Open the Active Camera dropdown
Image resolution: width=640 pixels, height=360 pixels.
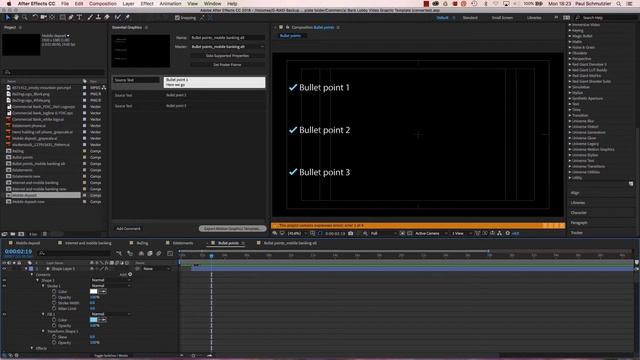pyautogui.click(x=430, y=233)
